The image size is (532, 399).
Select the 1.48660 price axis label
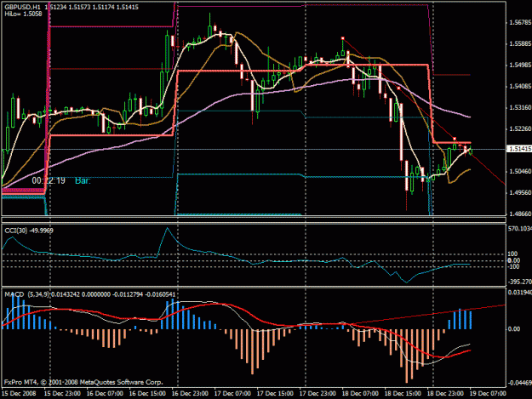point(520,214)
